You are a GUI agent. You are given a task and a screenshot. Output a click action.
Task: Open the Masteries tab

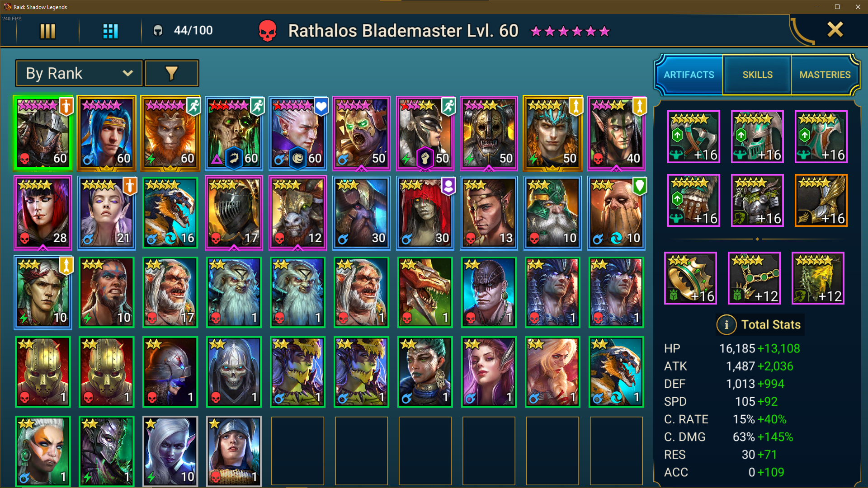click(x=825, y=75)
